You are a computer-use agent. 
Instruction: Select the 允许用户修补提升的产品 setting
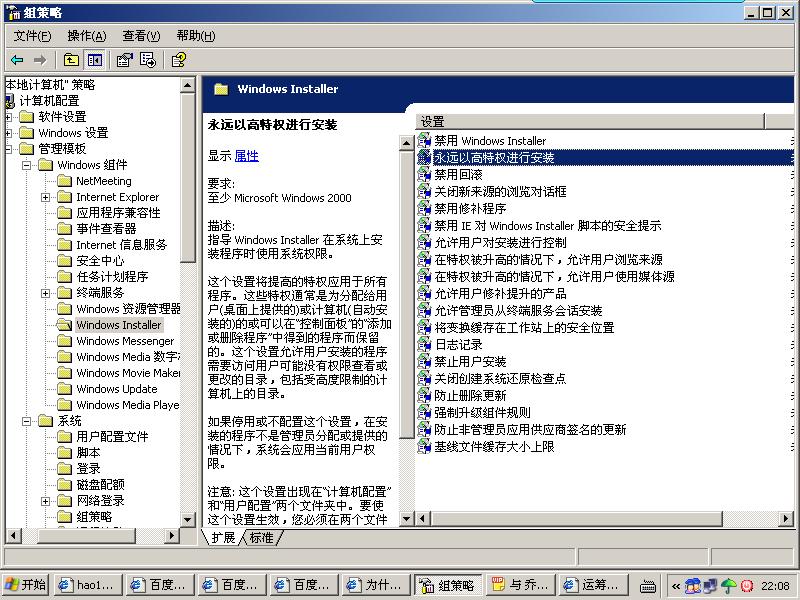point(501,293)
